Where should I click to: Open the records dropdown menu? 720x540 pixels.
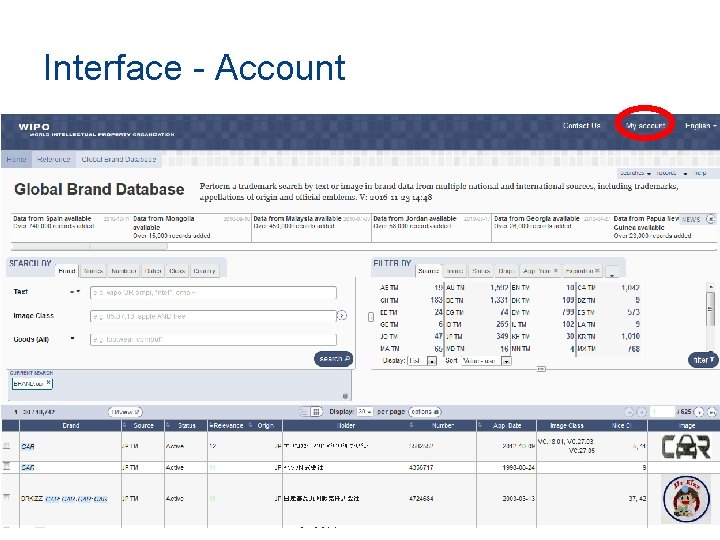point(671,173)
